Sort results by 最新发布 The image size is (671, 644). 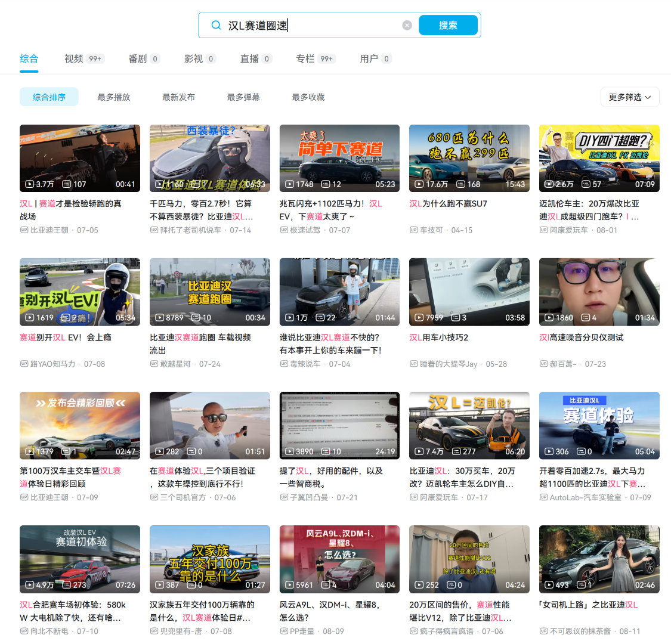[178, 97]
